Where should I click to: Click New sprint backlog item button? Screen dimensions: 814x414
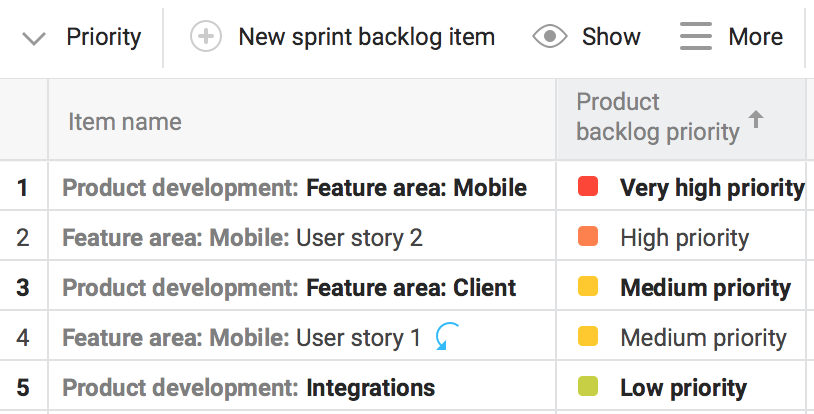[x=366, y=38]
